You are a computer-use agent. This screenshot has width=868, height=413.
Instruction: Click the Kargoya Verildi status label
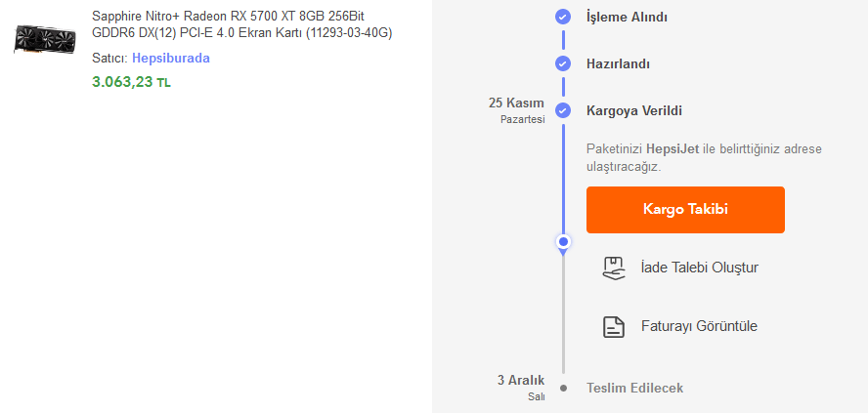click(633, 110)
